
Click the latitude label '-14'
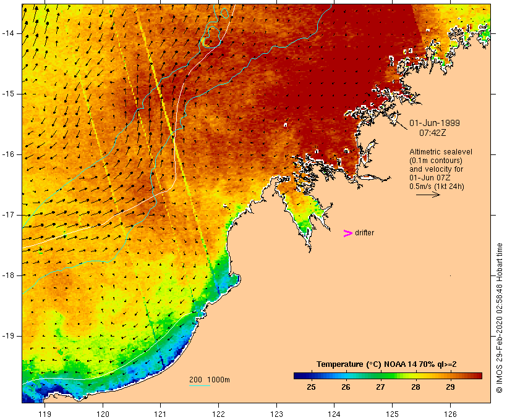pos(8,33)
